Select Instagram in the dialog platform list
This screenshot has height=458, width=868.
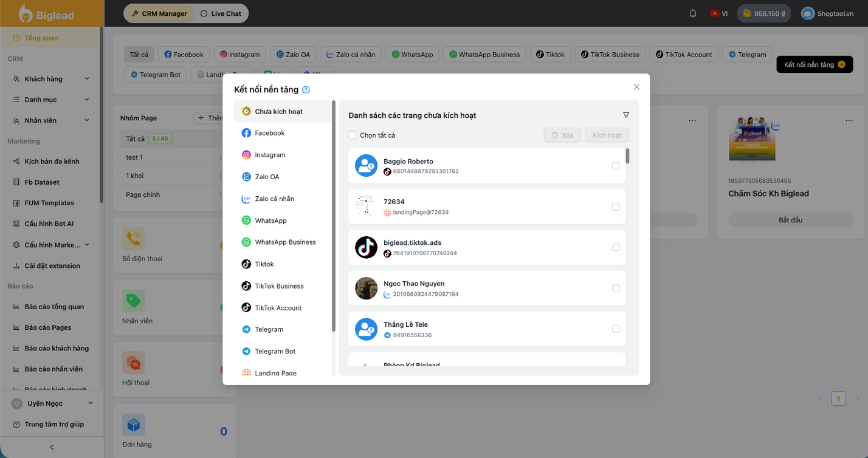pyautogui.click(x=283, y=155)
